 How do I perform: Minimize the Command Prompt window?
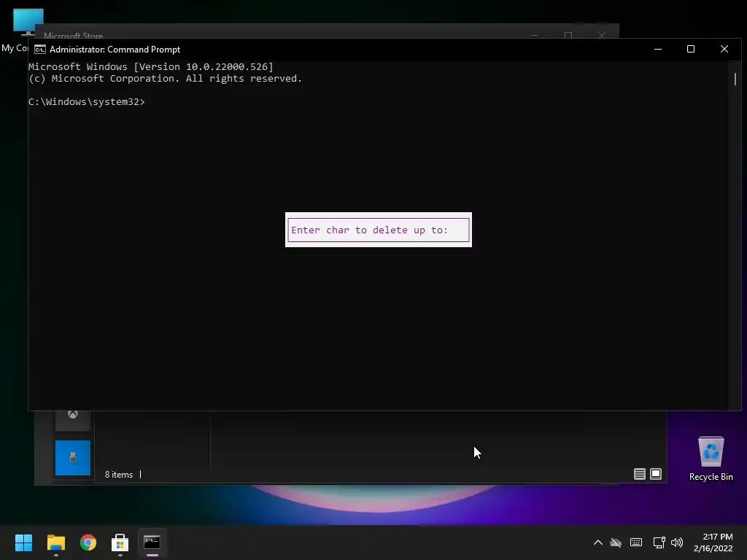pos(658,49)
